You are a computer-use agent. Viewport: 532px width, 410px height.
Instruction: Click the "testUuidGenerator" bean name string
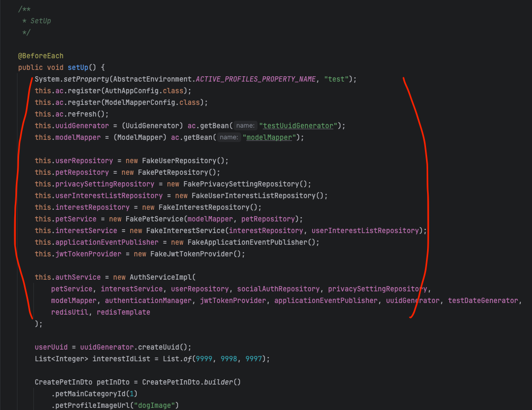point(298,126)
